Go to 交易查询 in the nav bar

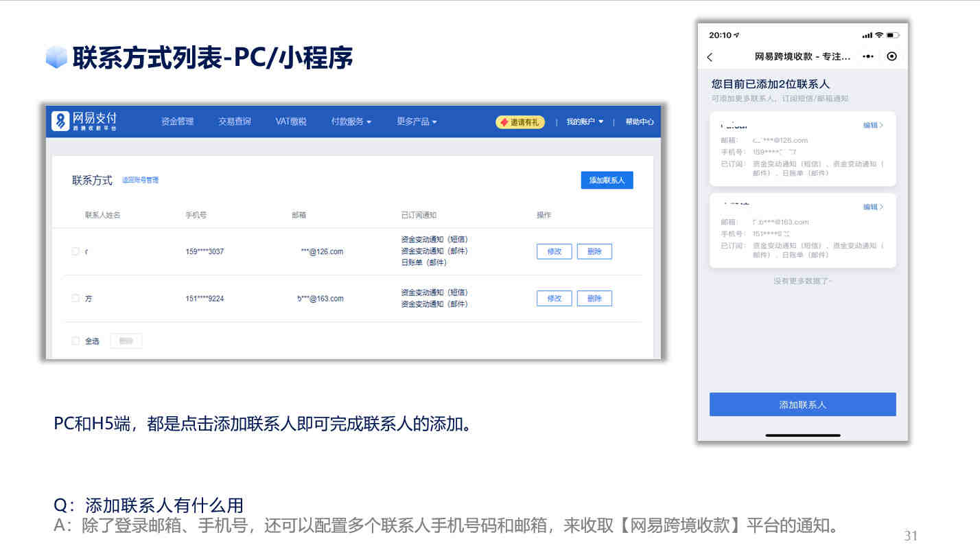235,122
